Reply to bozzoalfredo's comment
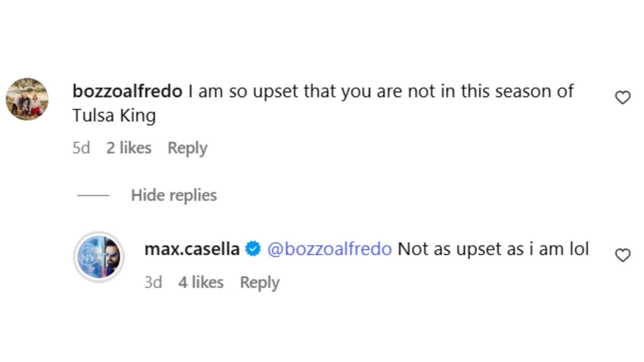Image resolution: width=644 pixels, height=362 pixels. pos(187,148)
